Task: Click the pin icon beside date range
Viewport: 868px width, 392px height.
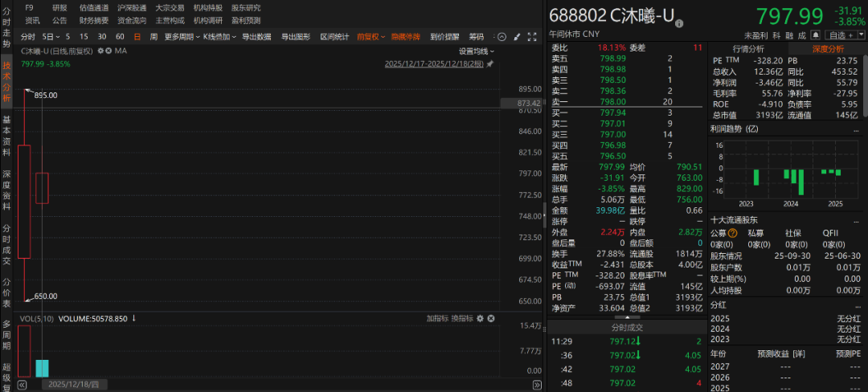Action: click(x=490, y=64)
